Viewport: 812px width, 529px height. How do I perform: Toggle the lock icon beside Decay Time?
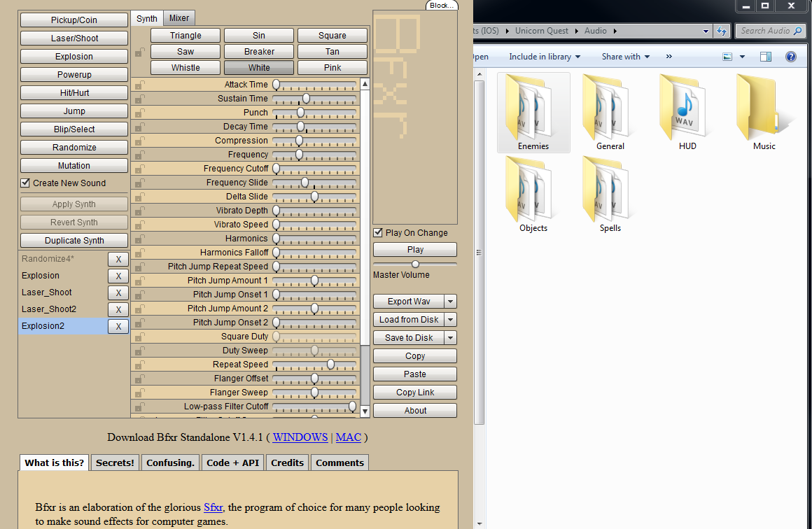pyautogui.click(x=139, y=127)
